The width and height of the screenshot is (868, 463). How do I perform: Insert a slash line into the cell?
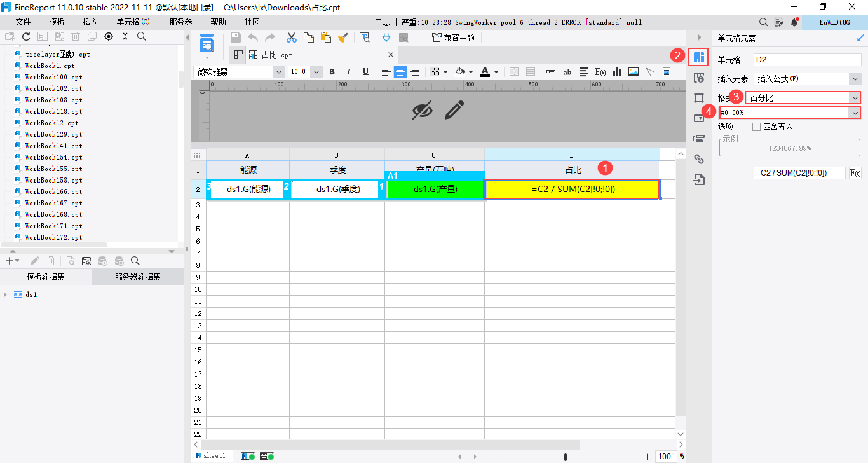click(650, 72)
